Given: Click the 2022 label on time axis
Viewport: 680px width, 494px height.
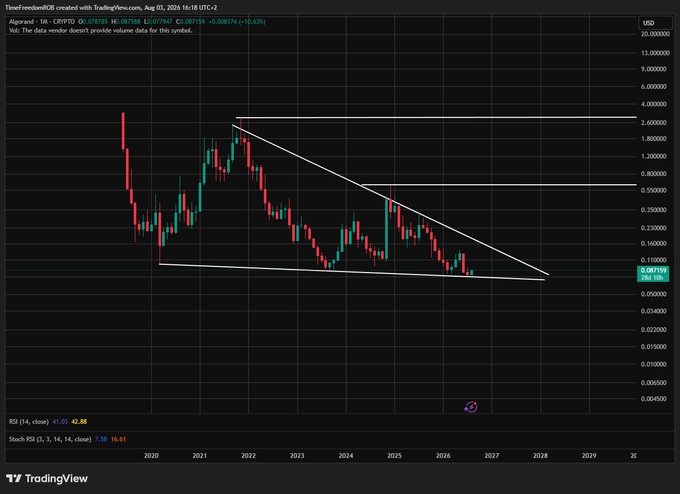Looking at the screenshot, I should click(x=248, y=455).
